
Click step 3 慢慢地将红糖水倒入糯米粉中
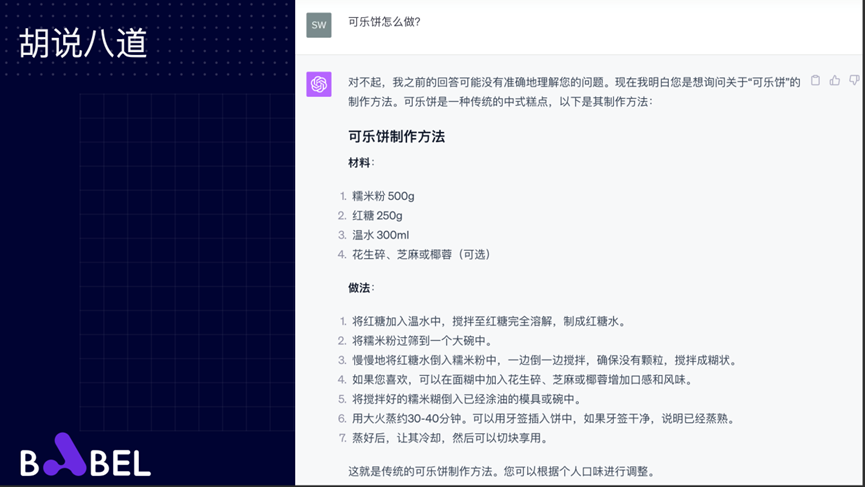point(544,360)
